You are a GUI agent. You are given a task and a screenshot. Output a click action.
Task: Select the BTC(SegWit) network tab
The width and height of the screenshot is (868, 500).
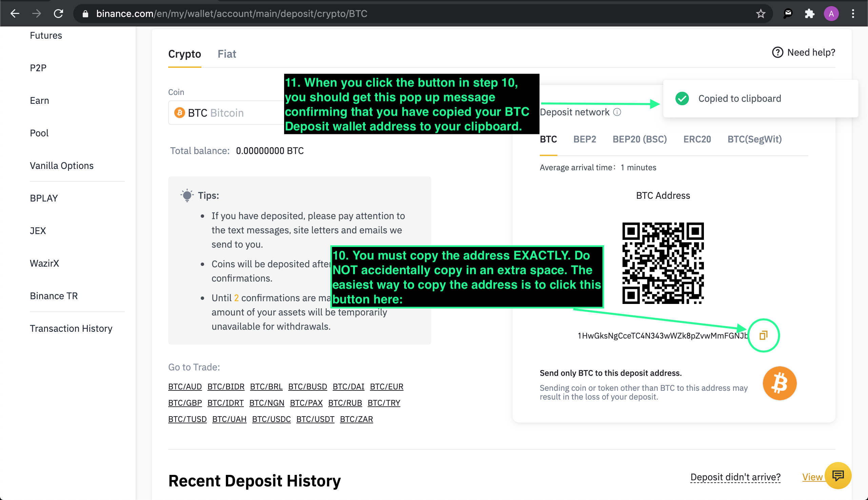(754, 139)
